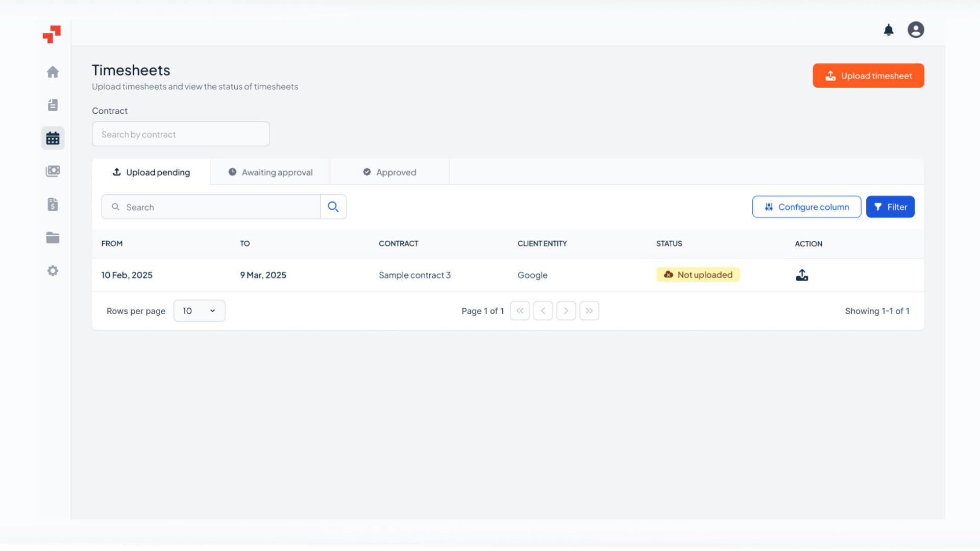
Task: Open Configure column options
Action: point(806,207)
